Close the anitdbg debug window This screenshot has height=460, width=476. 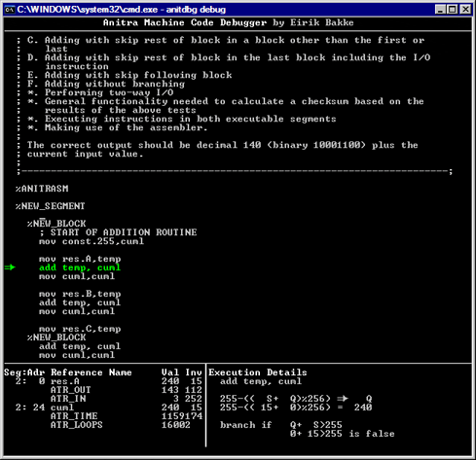[465, 10]
